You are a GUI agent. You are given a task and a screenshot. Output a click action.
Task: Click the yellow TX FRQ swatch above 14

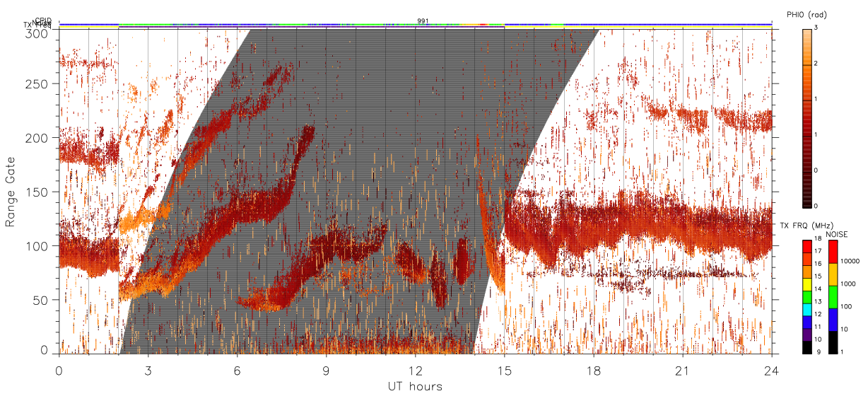[x=807, y=284]
